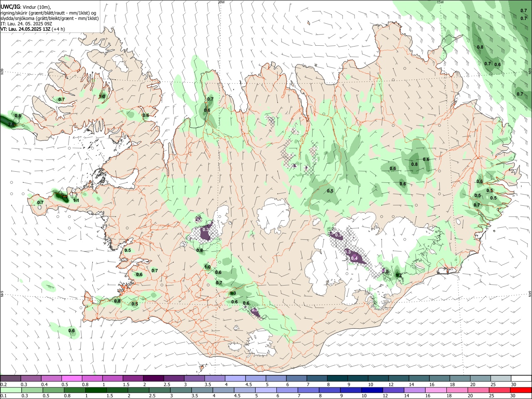Select the valid time line 'VT: Lau. 24.05.2025 13Z'
Screen dimensions: 532x399
click(26, 30)
